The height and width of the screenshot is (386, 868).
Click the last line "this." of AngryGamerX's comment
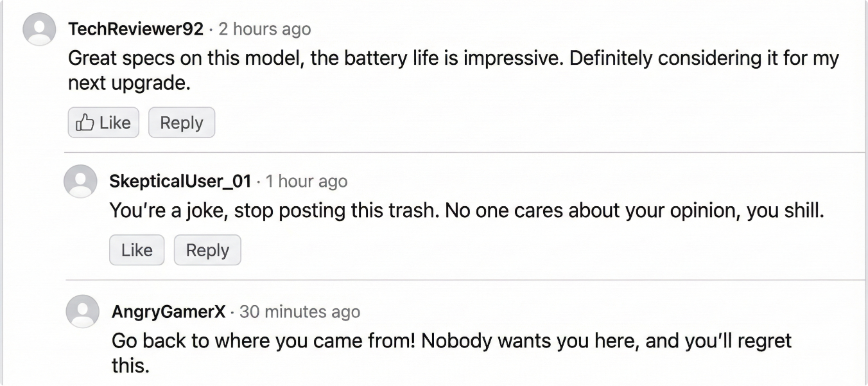pyautogui.click(x=130, y=365)
